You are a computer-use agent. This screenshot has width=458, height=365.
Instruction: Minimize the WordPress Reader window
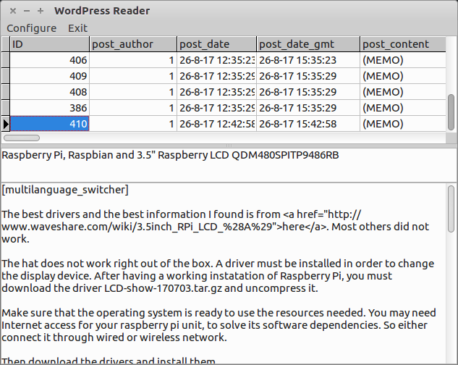coord(27,11)
